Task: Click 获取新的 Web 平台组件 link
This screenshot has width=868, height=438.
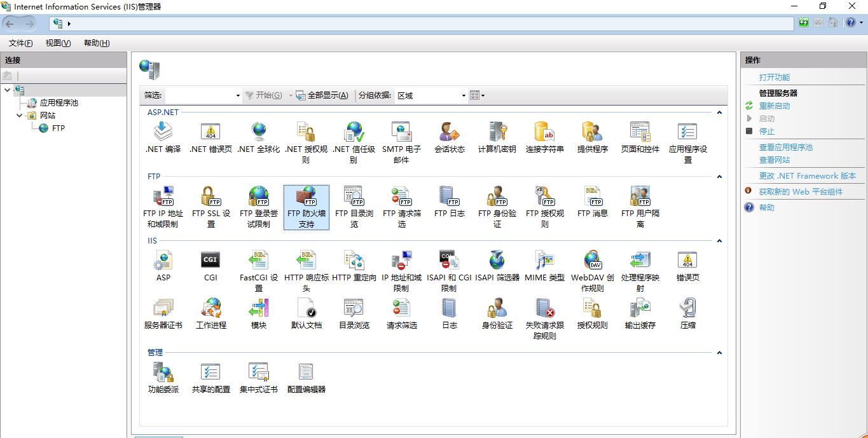Action: pyautogui.click(x=801, y=191)
